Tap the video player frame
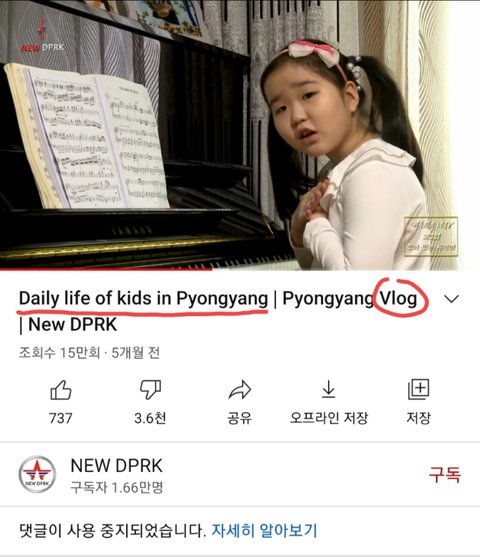480x557 pixels. point(240,135)
